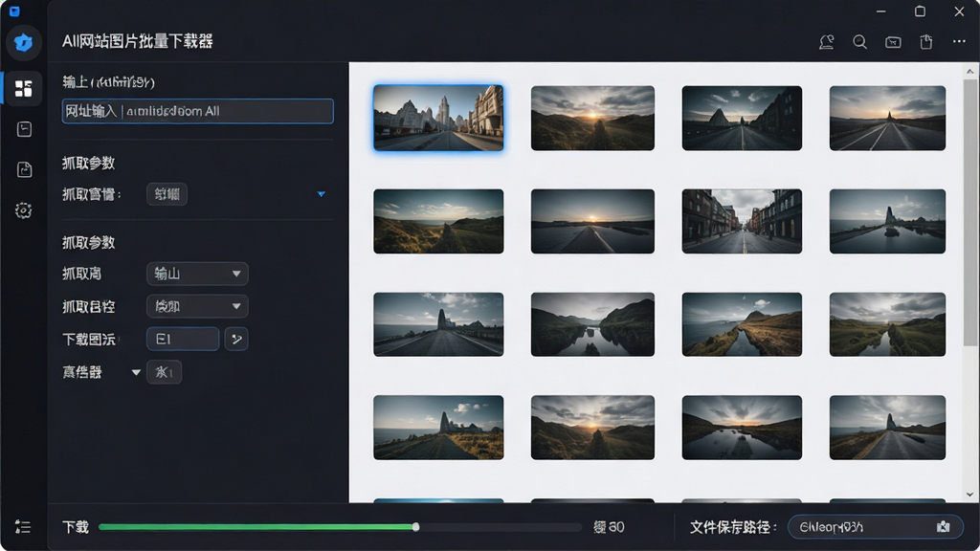This screenshot has height=551, width=980.
Task: Click the EI input field
Action: tap(183, 340)
